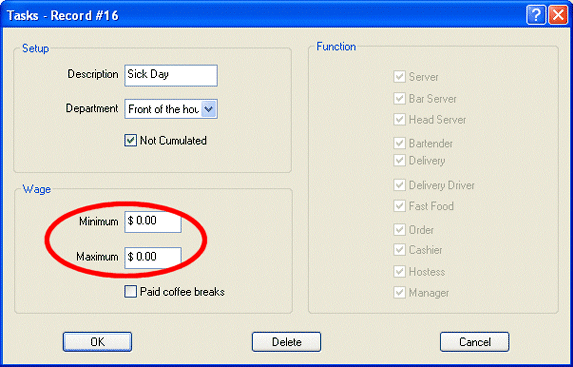Open the Department dropdown arrow
This screenshot has width=573, height=367.
(209, 109)
